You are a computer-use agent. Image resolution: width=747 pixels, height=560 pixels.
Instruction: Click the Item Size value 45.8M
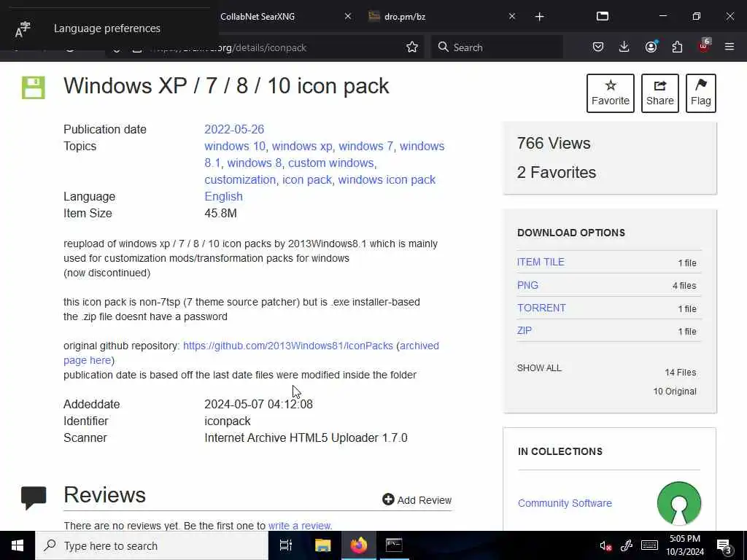tap(220, 214)
